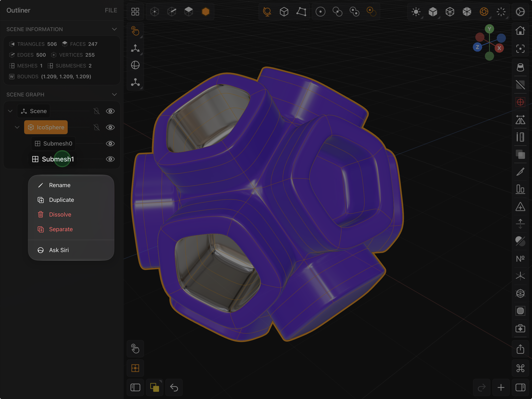Click the Y axis on the orientation gizmo

coord(489,29)
